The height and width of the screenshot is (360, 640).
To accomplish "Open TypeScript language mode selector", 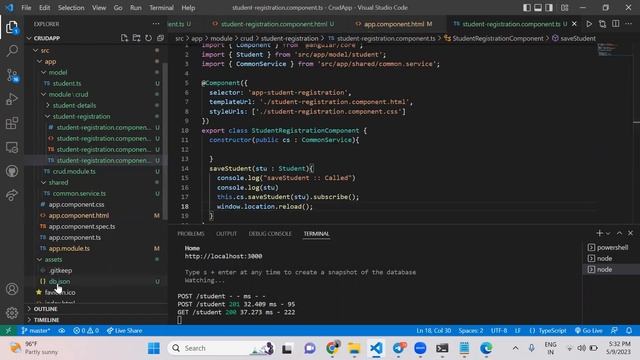I will pos(548,331).
